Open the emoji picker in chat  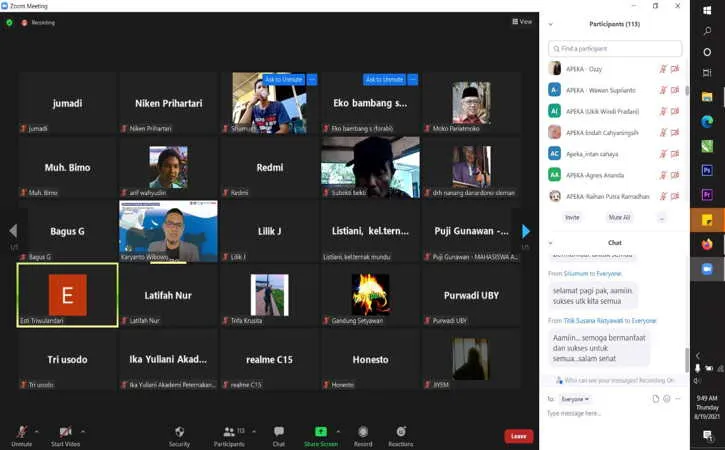667,399
